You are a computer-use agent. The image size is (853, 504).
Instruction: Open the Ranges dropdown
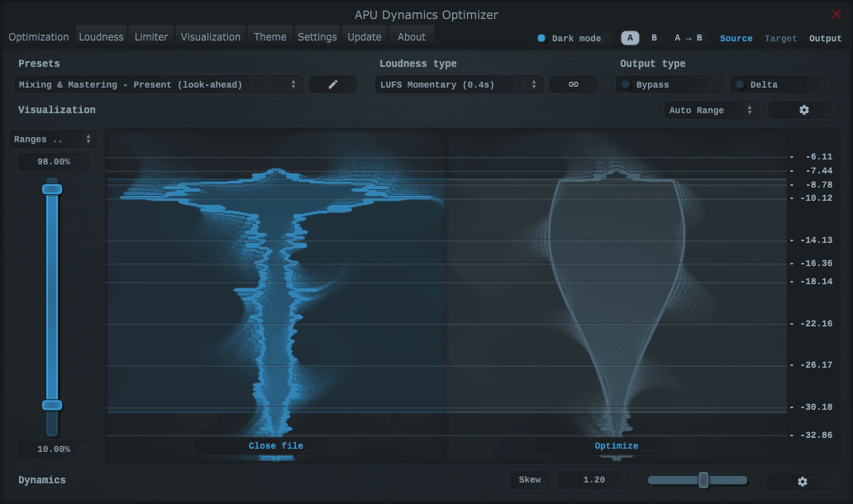click(53, 139)
